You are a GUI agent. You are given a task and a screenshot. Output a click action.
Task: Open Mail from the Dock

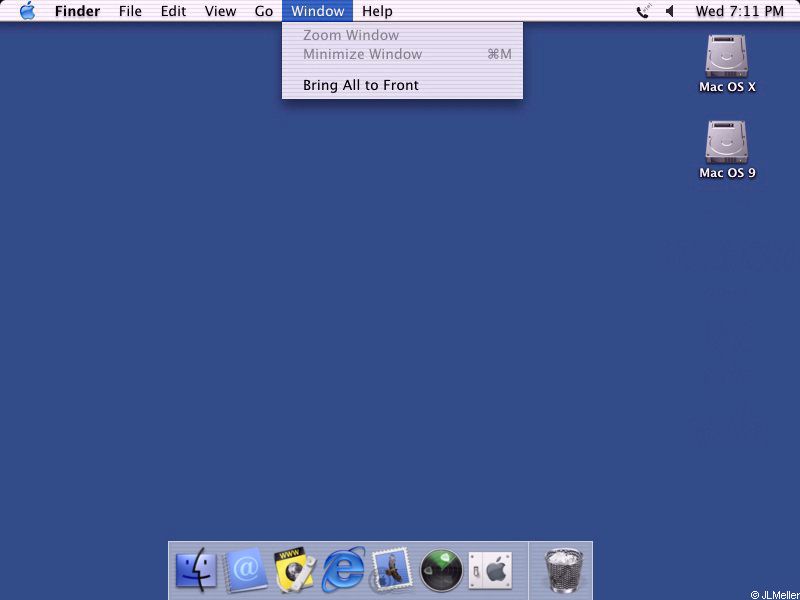click(x=391, y=569)
